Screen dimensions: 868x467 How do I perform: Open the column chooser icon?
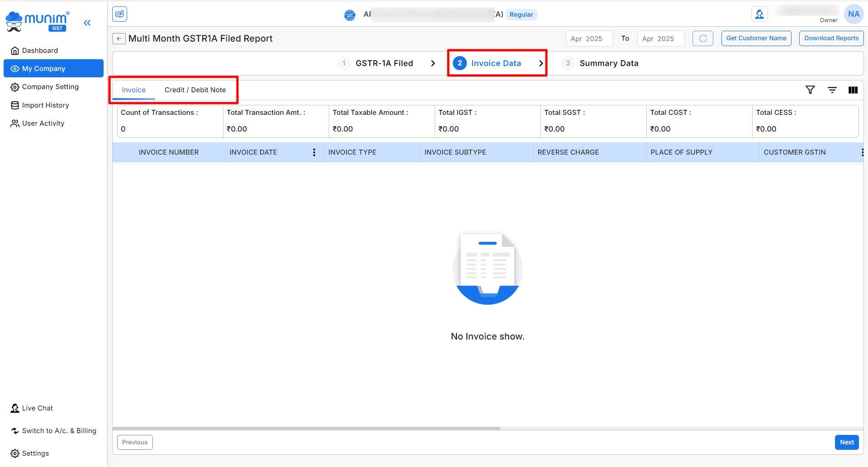[x=853, y=90]
